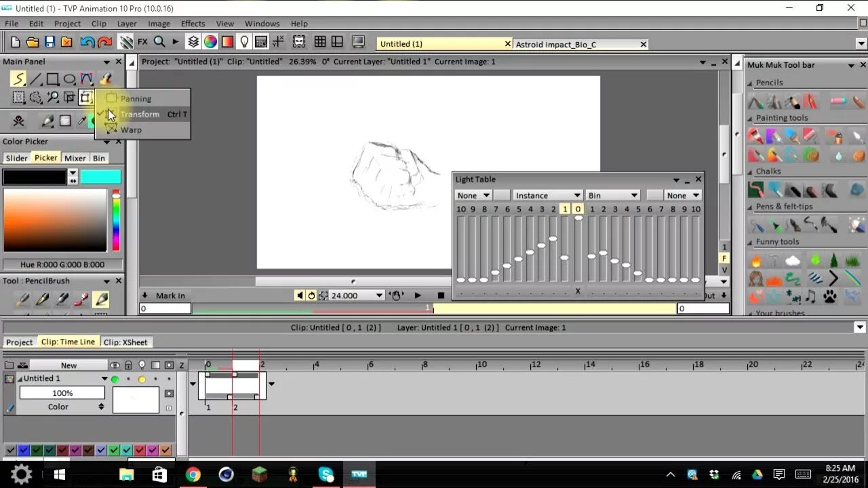
Task: Select the pine tree brush in Funny tools
Action: [x=833, y=260]
